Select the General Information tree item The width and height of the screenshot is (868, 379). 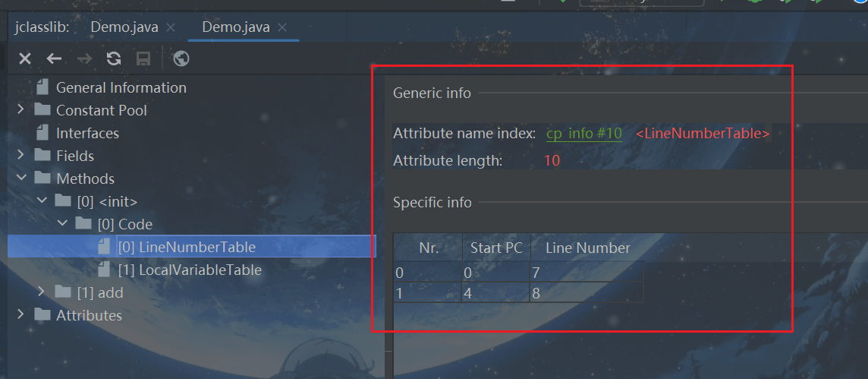click(121, 87)
